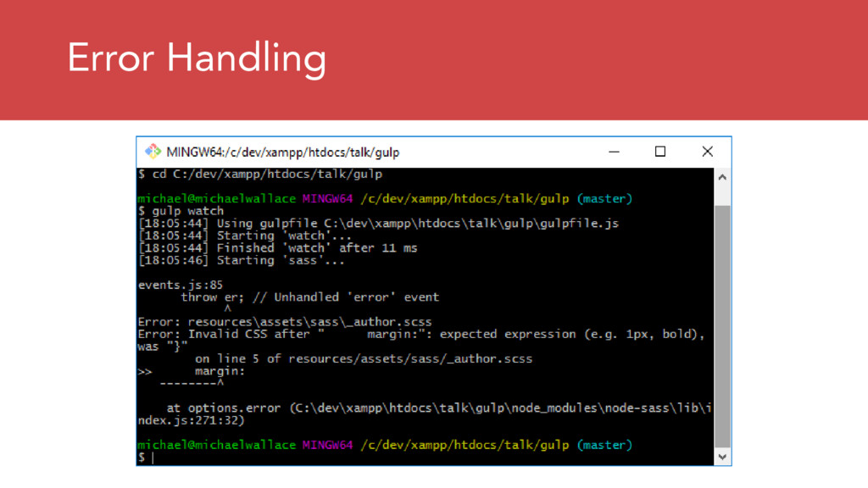Click the "Finished 'watch' after 11 ms" line
Screen dimensions: 868x488
(x=277, y=248)
